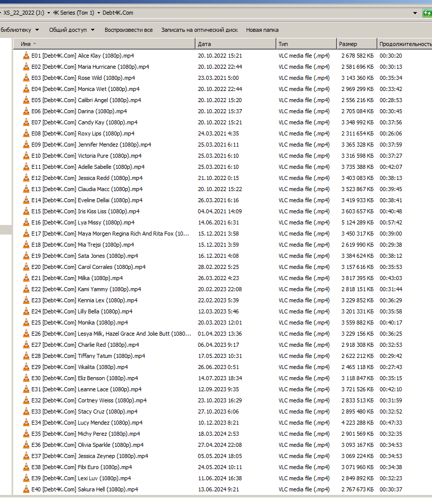Click Записать на оптический диск

200,30
